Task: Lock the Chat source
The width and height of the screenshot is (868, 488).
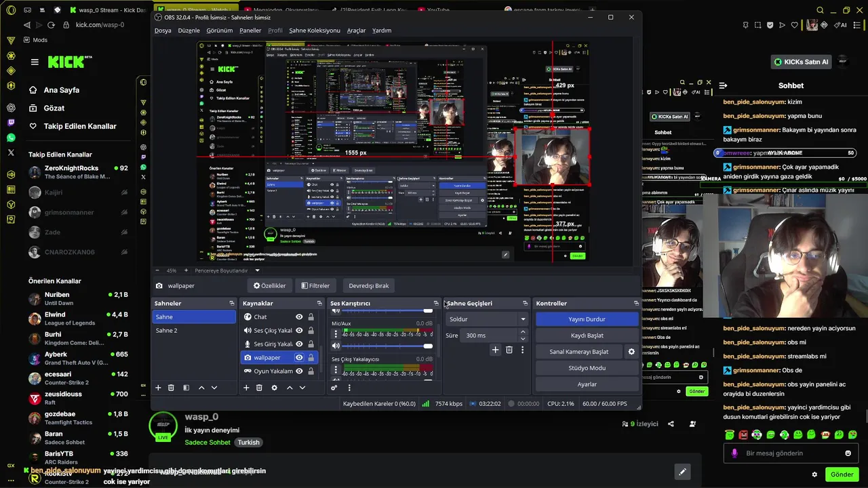Action: [311, 317]
